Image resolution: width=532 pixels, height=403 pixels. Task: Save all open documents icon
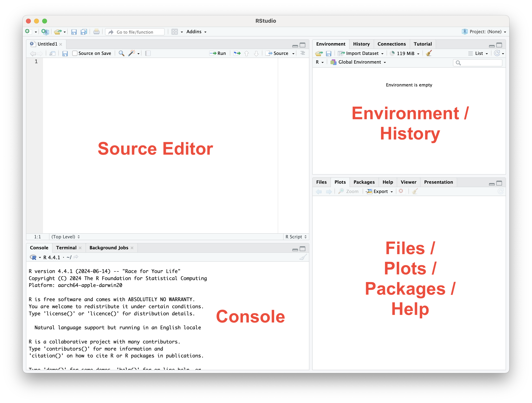click(x=84, y=32)
